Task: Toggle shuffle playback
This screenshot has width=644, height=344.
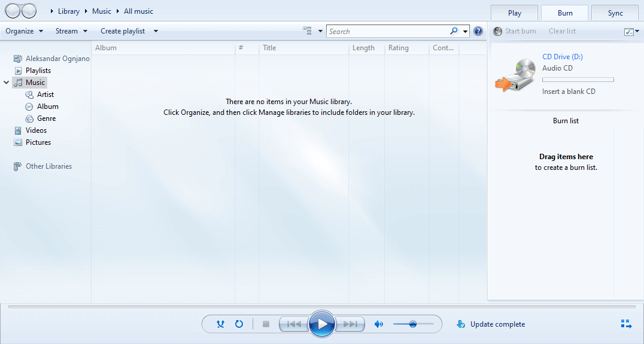Action: [221, 324]
